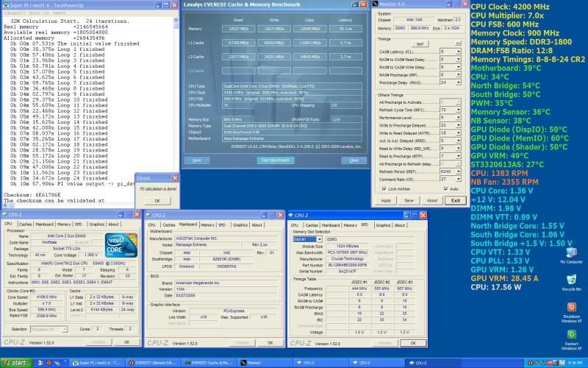Click the BIOS date 03/27/2009 field
The height and width of the screenshot is (368, 588).
[227, 296]
